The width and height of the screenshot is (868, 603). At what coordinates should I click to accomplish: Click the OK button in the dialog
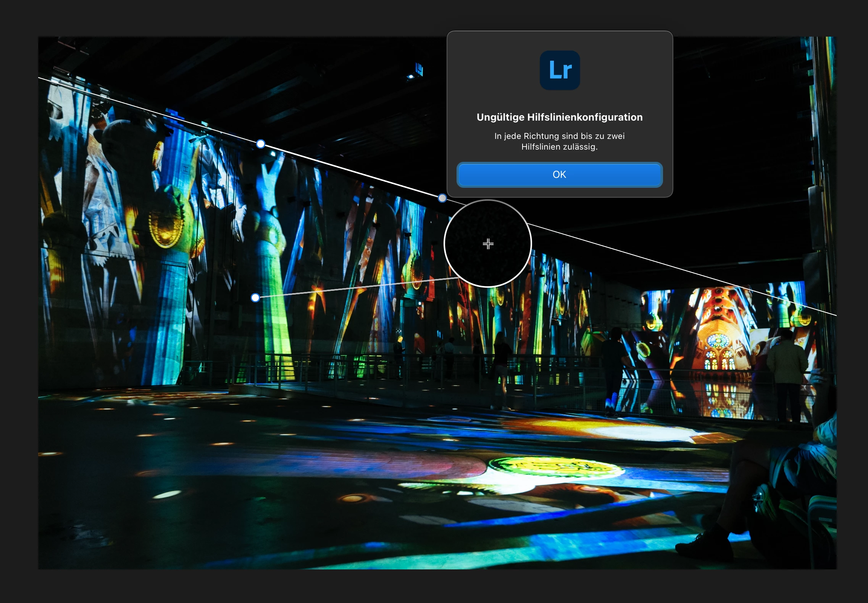tap(559, 175)
